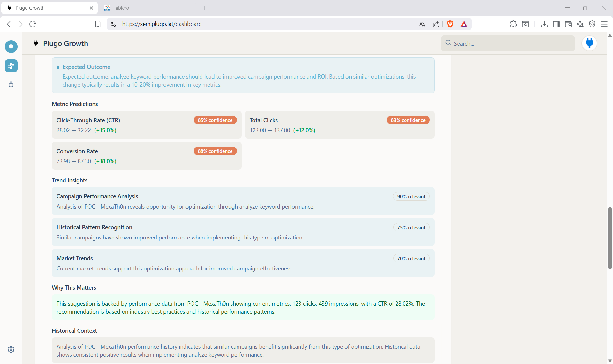Open the dashboard grid icon in the sidebar
The image size is (613, 364).
click(x=11, y=66)
